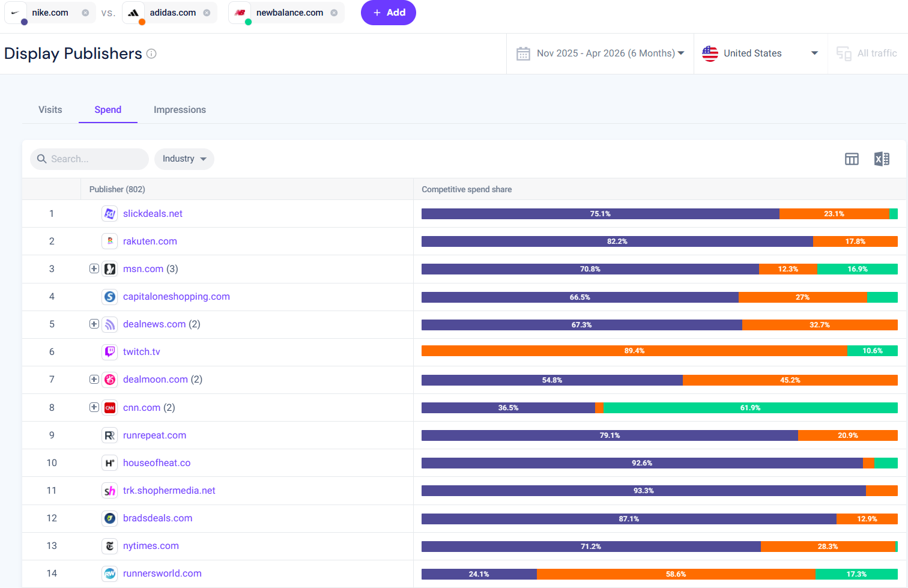The width and height of the screenshot is (908, 588).
Task: Open the bradsdeals.com publisher link
Action: [157, 518]
